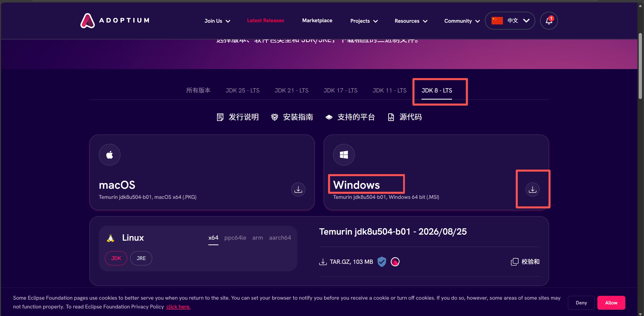Open the privacy policy click here link
The height and width of the screenshot is (316, 644).
(178, 307)
